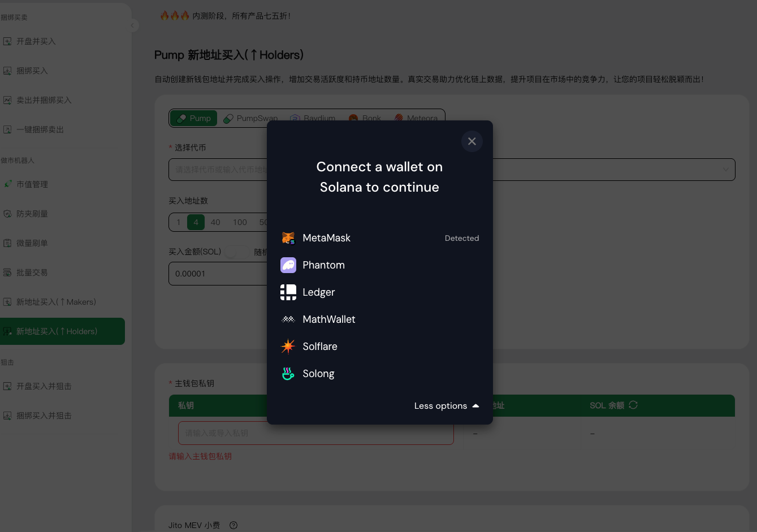Pick the MathWallet icon
The width and height of the screenshot is (757, 532).
(x=288, y=319)
